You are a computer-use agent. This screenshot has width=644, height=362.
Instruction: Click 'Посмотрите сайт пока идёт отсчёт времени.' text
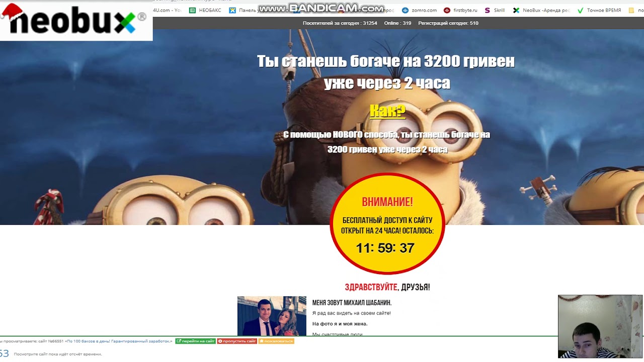coord(58,354)
